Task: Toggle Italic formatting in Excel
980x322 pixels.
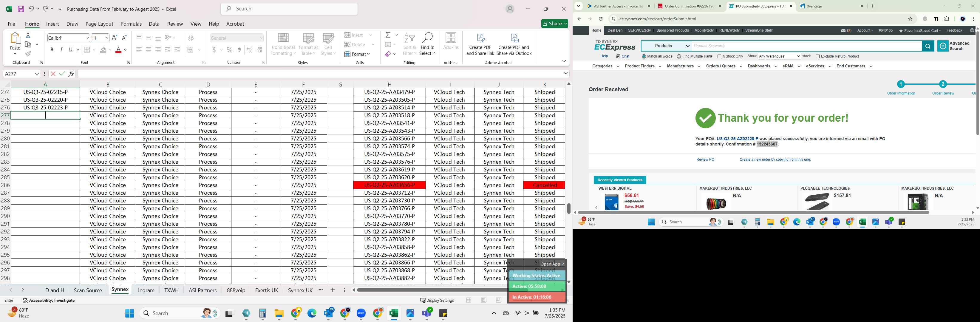Action: [61, 50]
